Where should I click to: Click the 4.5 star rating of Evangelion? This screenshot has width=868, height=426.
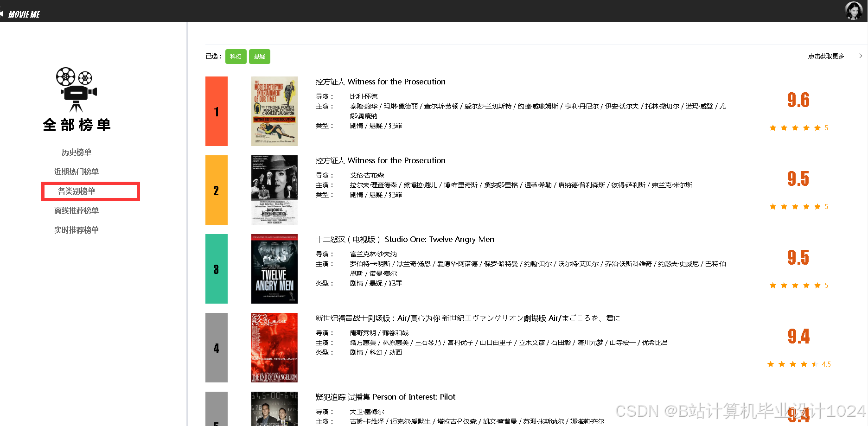coord(798,364)
